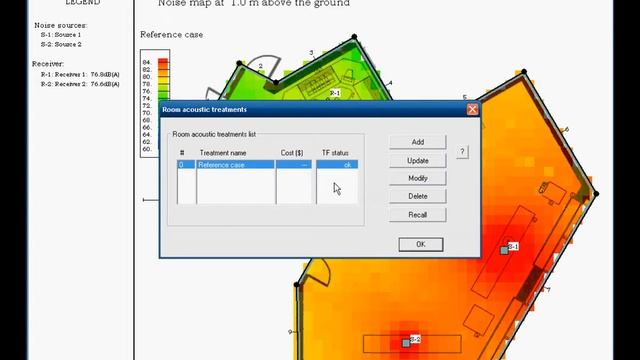
Task: Click the Recall button
Action: point(418,215)
